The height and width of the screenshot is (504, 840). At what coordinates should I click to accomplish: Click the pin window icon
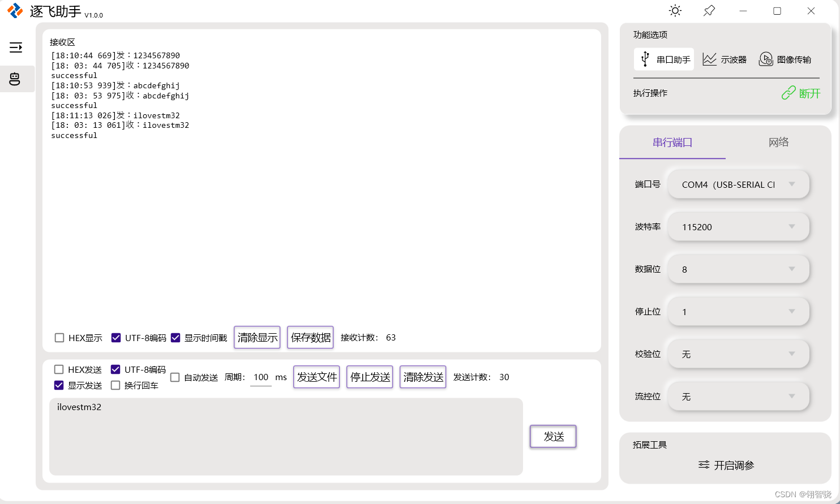(x=709, y=11)
